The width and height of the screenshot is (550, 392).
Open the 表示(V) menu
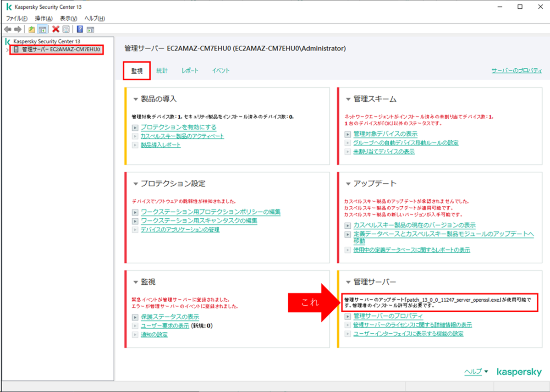pos(69,18)
